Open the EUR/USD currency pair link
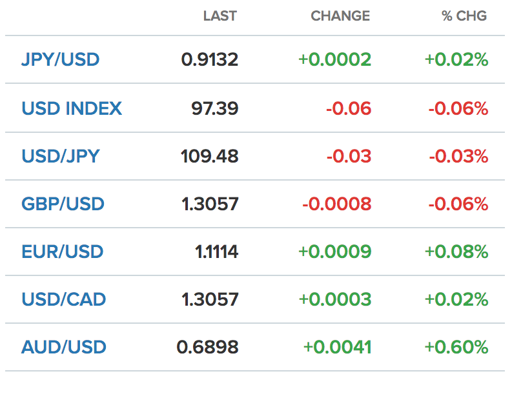This screenshot has height=396, width=532. point(63,252)
